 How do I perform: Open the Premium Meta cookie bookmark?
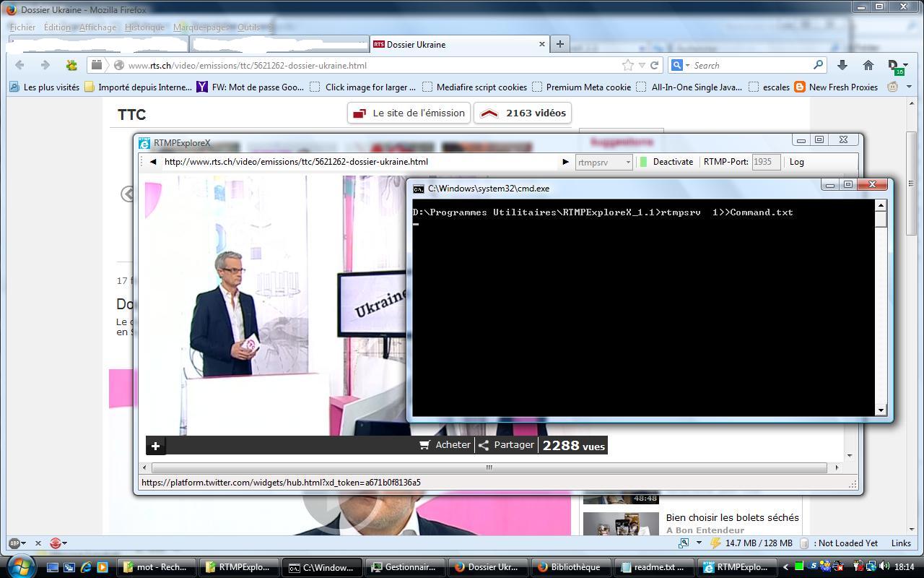pos(582,87)
